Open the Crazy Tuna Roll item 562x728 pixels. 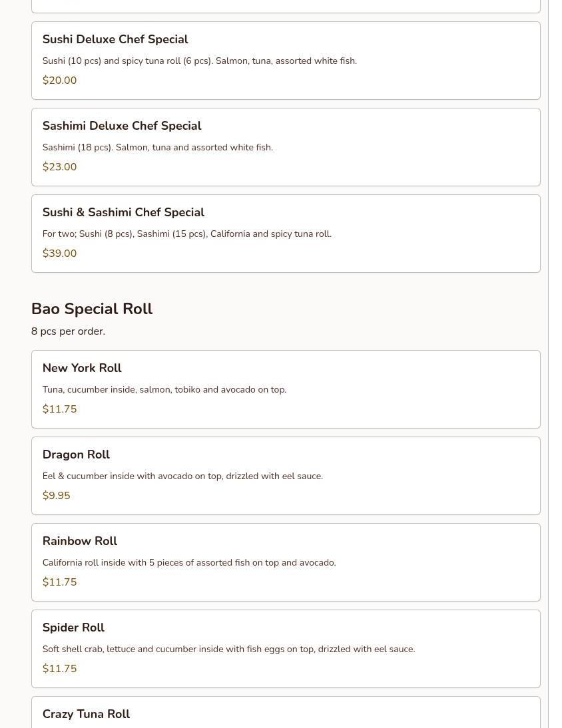pyautogui.click(x=286, y=712)
